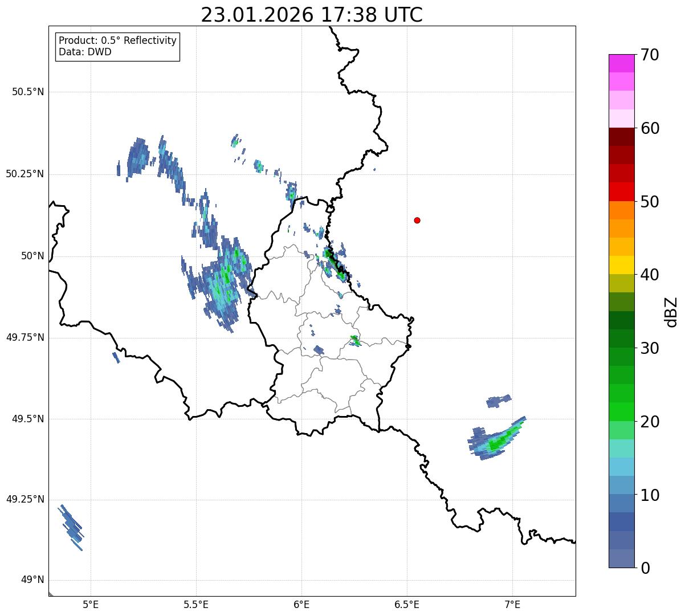Click the 6°E longitude label

pyautogui.click(x=301, y=604)
